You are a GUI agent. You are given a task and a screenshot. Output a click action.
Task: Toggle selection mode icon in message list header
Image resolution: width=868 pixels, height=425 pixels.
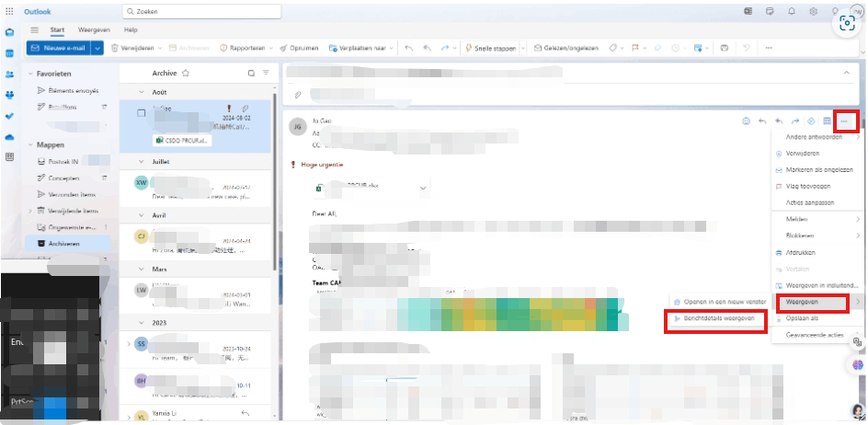[x=251, y=74]
